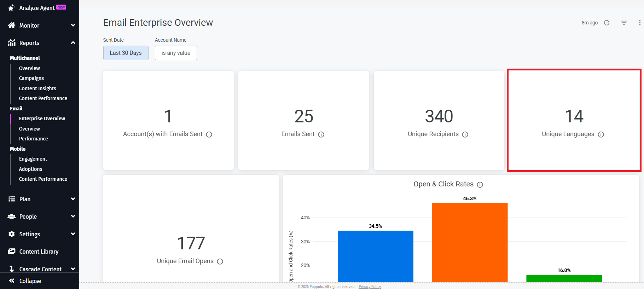
Task: Click info icon beside Open & Click Rates
Action: (x=480, y=185)
